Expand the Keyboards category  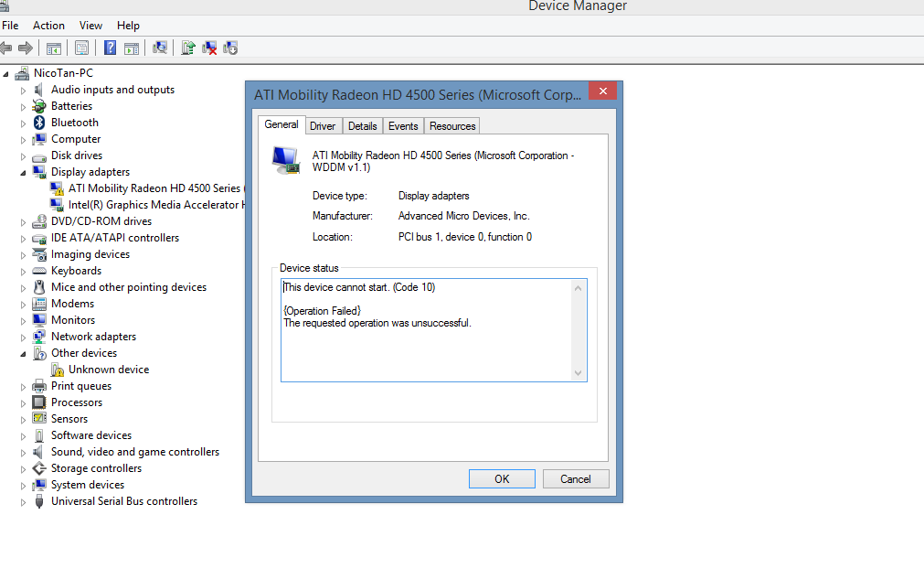coord(23,272)
